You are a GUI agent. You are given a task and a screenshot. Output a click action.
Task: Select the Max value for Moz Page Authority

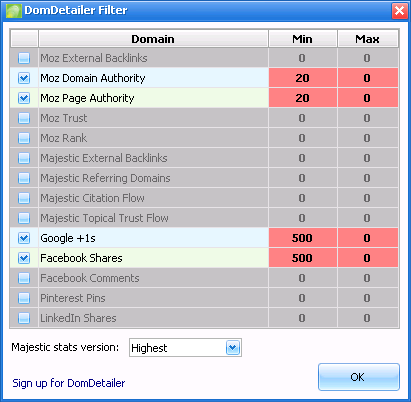[x=368, y=98]
